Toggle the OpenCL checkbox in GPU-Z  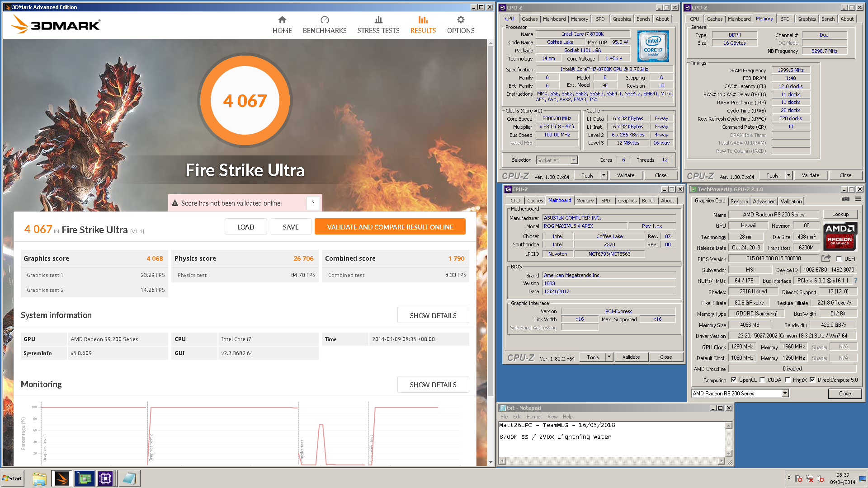pos(734,380)
